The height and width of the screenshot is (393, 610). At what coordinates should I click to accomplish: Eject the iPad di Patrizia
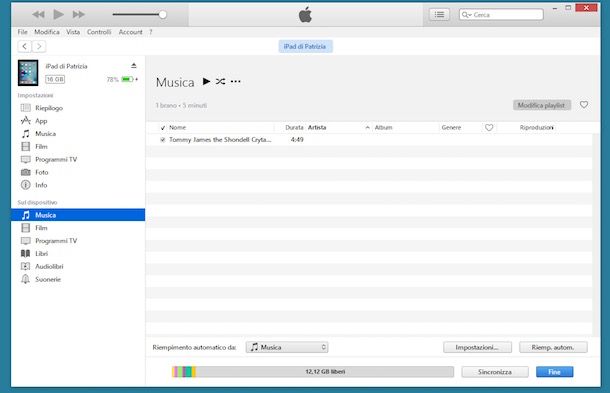click(x=133, y=66)
